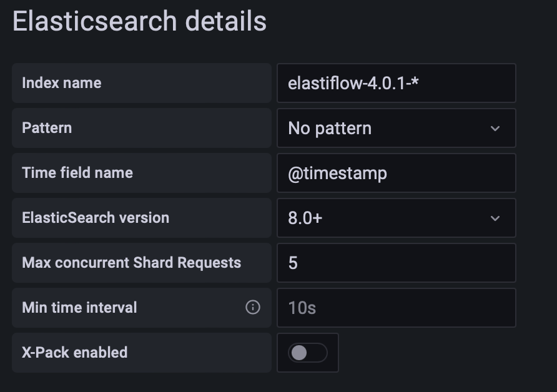Click the Pattern dropdown chevron arrow
The height and width of the screenshot is (392, 557).
(x=495, y=128)
